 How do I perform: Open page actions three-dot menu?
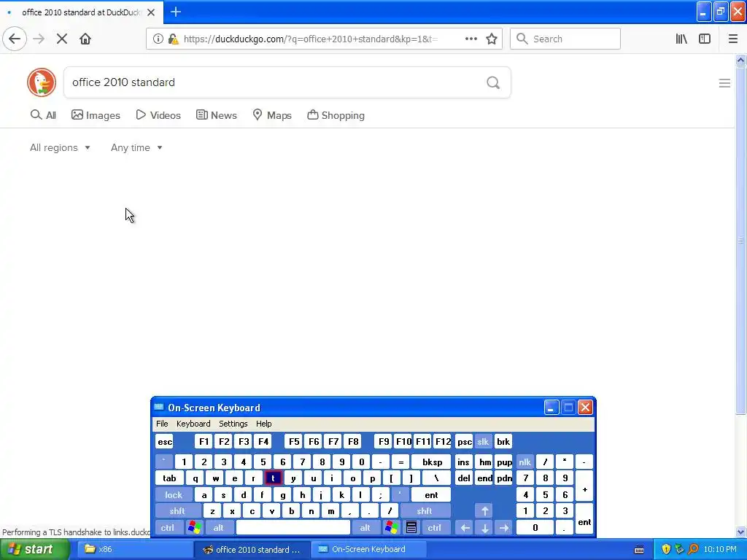(x=471, y=39)
